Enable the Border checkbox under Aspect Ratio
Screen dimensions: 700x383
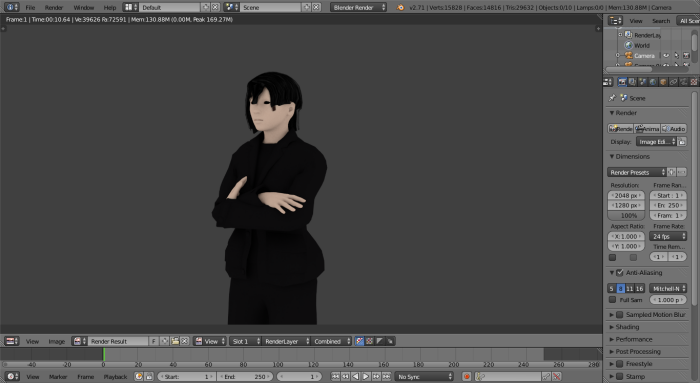[612, 258]
